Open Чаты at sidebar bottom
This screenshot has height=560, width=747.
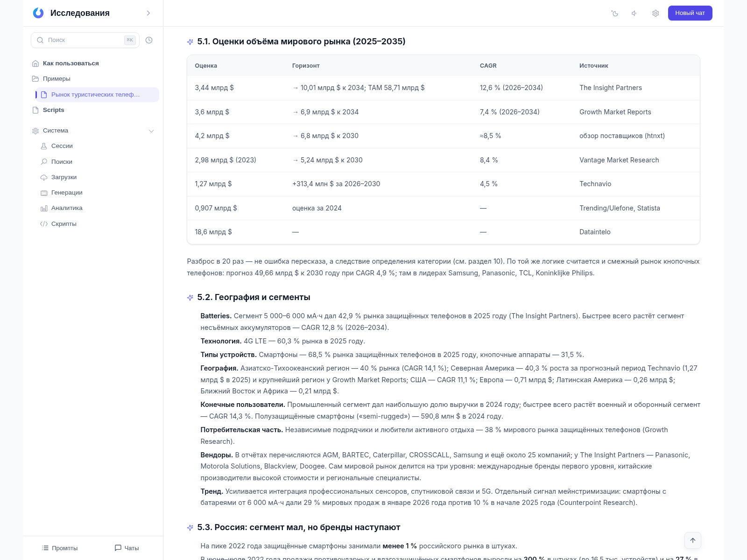click(127, 548)
